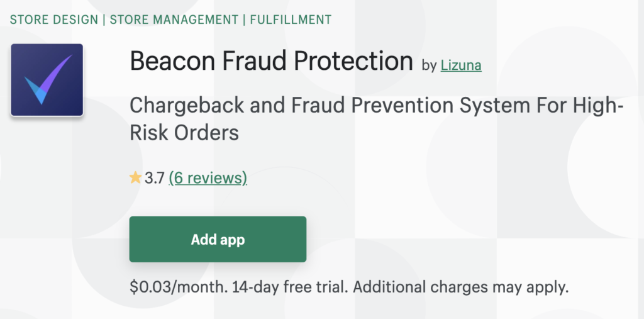Click the yellow star rating icon

[135, 178]
